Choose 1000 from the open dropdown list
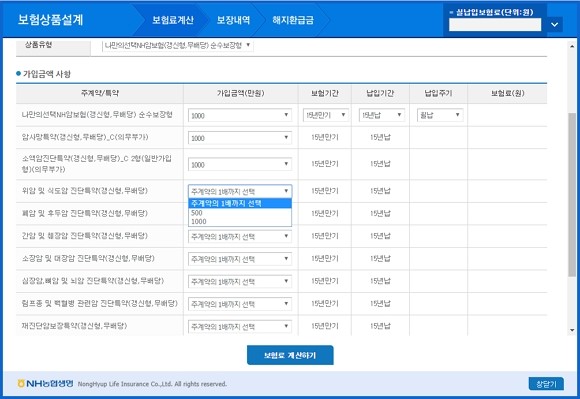Image resolution: width=580 pixels, height=399 pixels. point(240,222)
